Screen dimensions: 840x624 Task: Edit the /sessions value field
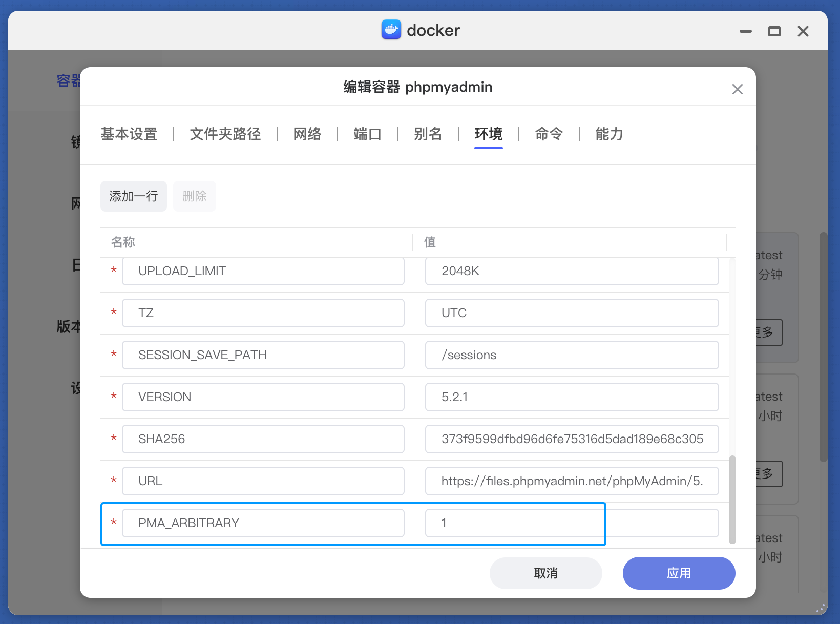coord(572,355)
